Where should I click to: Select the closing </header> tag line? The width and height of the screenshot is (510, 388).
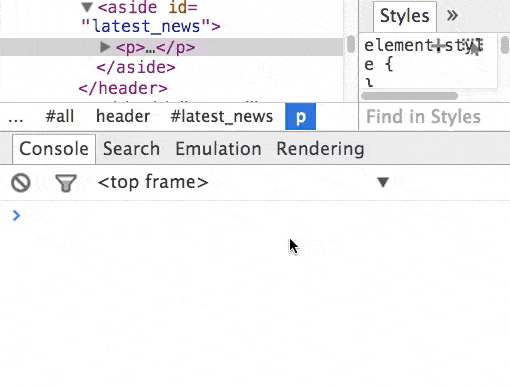coord(123,88)
